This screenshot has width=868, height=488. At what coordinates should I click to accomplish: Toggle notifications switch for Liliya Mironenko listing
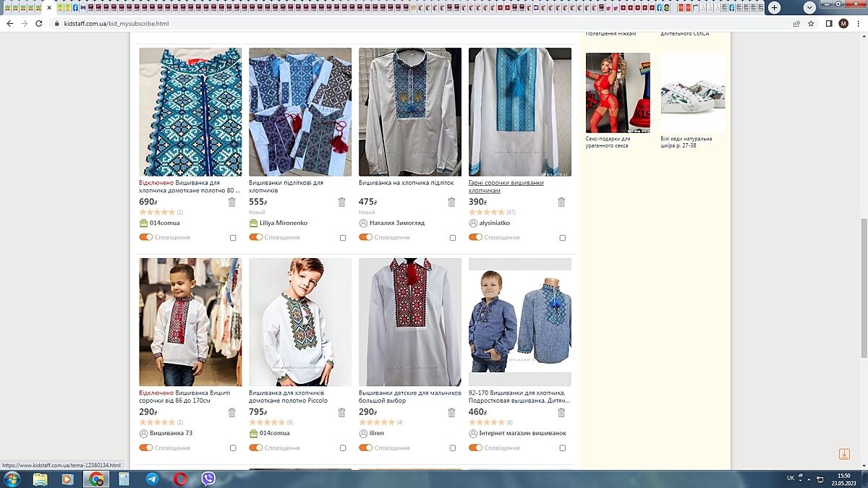pyautogui.click(x=255, y=237)
